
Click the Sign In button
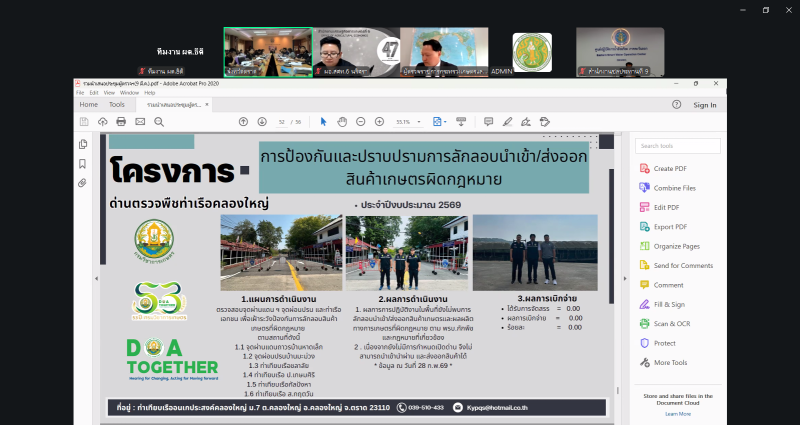pos(704,104)
